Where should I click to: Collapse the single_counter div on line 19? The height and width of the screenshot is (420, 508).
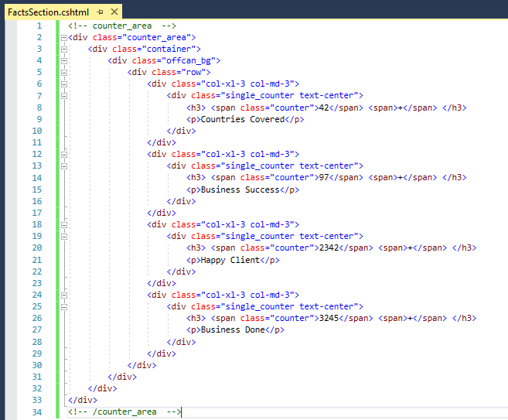[63, 237]
